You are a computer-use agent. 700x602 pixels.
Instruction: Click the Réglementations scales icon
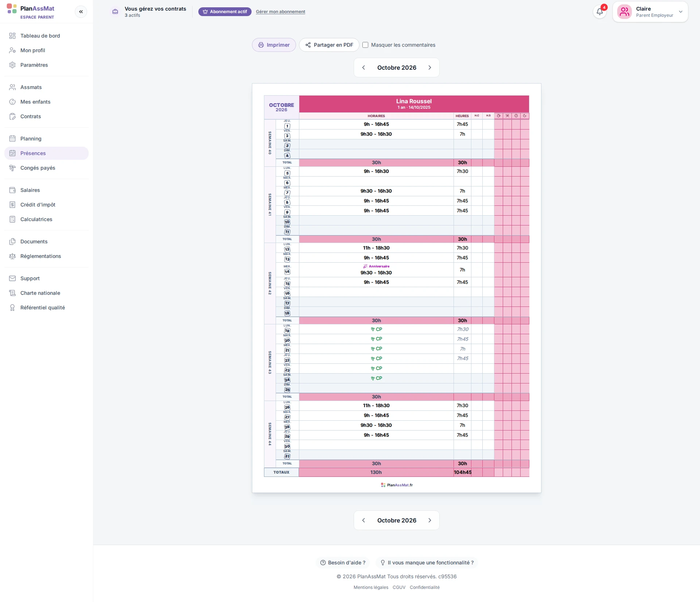12,256
